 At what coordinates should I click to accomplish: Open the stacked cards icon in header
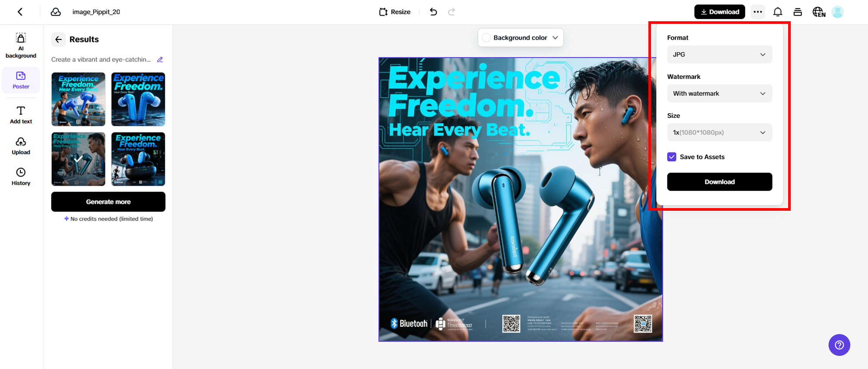pyautogui.click(x=798, y=12)
